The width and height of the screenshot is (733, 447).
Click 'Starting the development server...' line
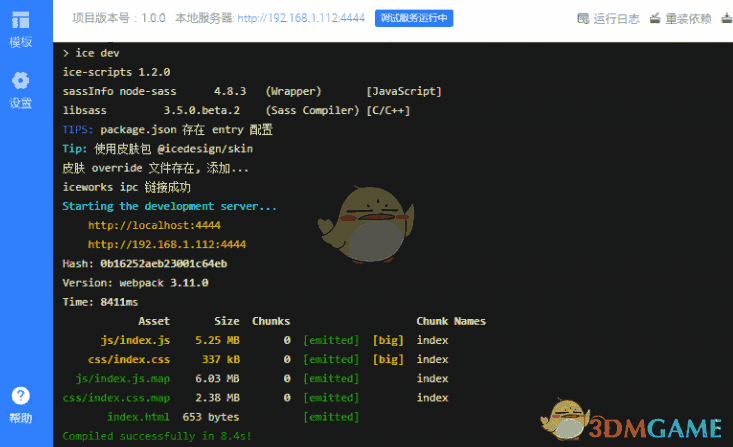(170, 206)
